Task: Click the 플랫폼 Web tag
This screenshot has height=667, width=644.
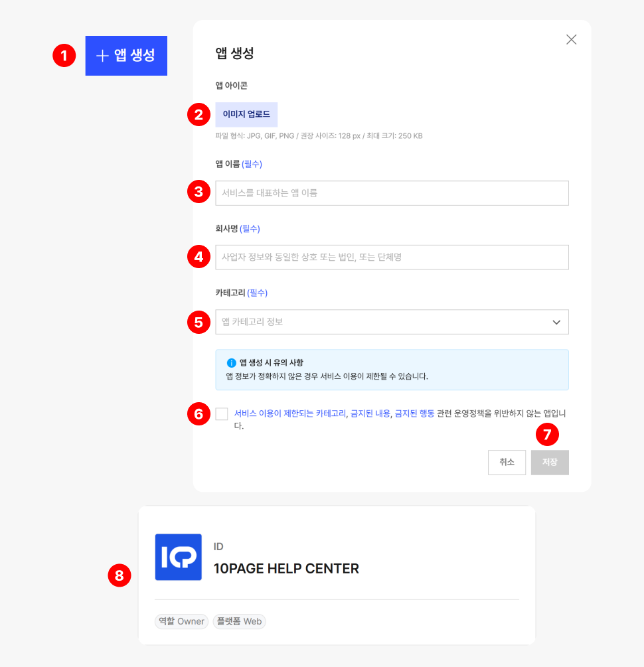Action: coord(239,622)
